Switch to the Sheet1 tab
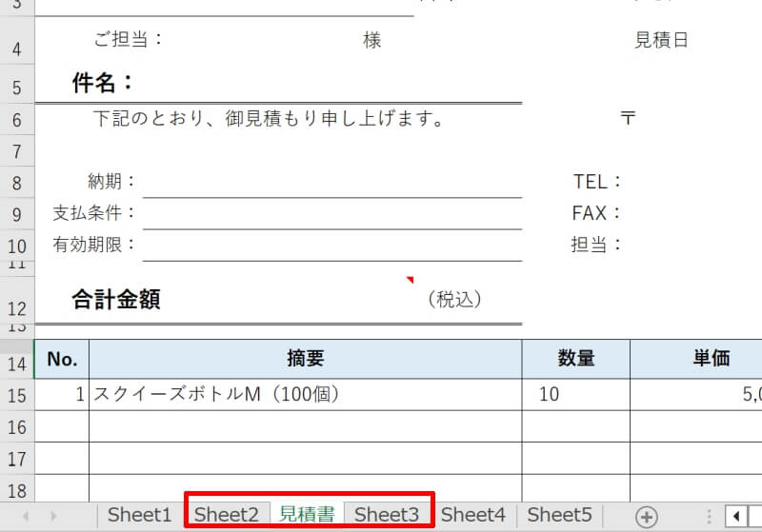This screenshot has height=532, width=762. click(x=139, y=515)
